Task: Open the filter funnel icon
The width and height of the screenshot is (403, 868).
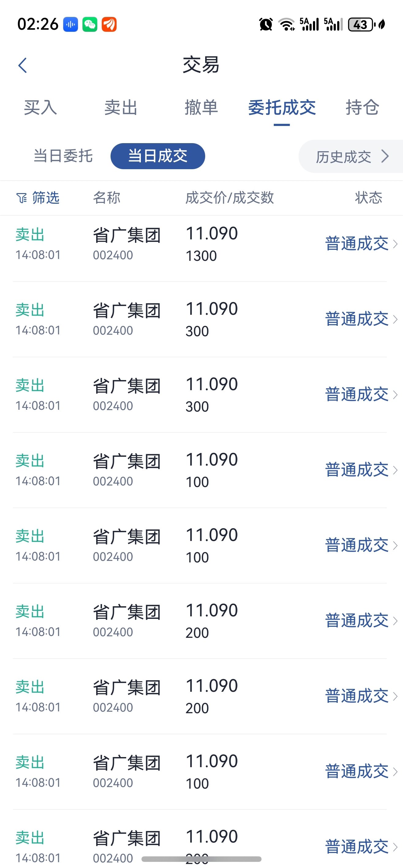Action: click(x=21, y=198)
